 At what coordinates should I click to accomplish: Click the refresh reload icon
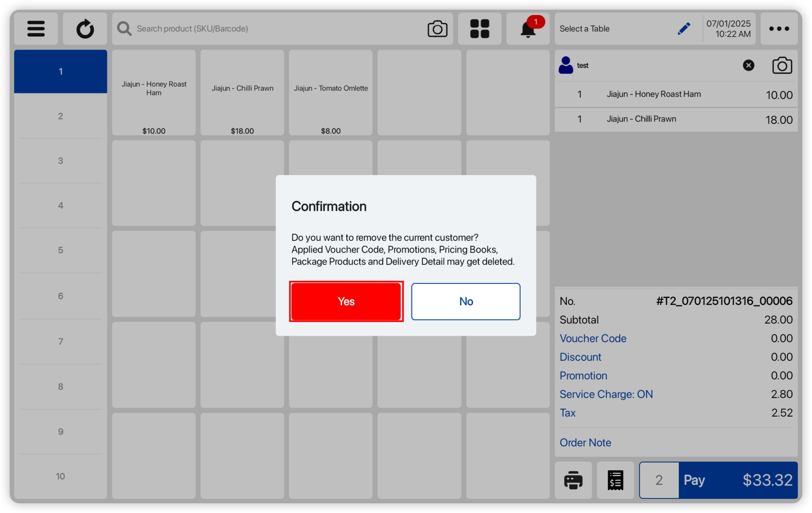coord(85,29)
